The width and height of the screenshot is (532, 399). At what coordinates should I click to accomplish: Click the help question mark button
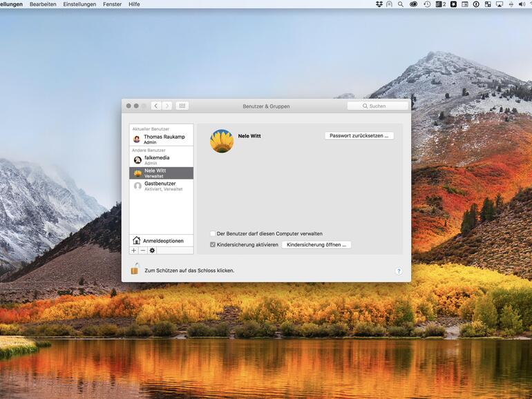pos(399,271)
